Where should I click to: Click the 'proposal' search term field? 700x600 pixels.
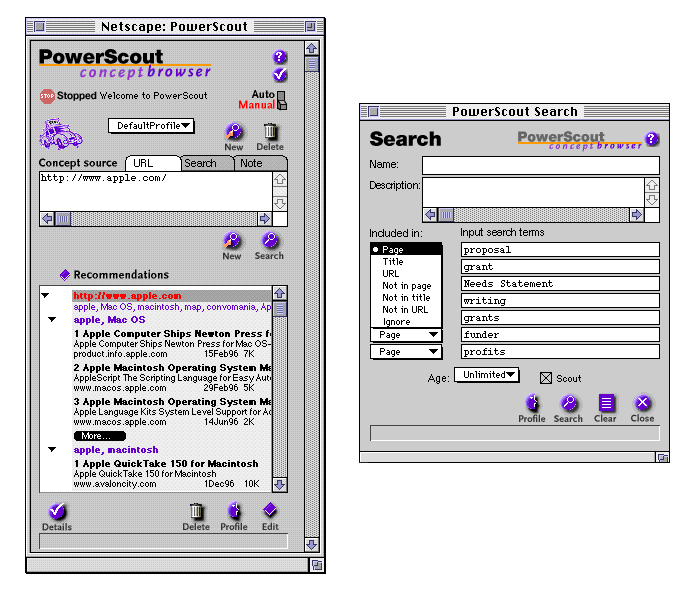click(560, 250)
